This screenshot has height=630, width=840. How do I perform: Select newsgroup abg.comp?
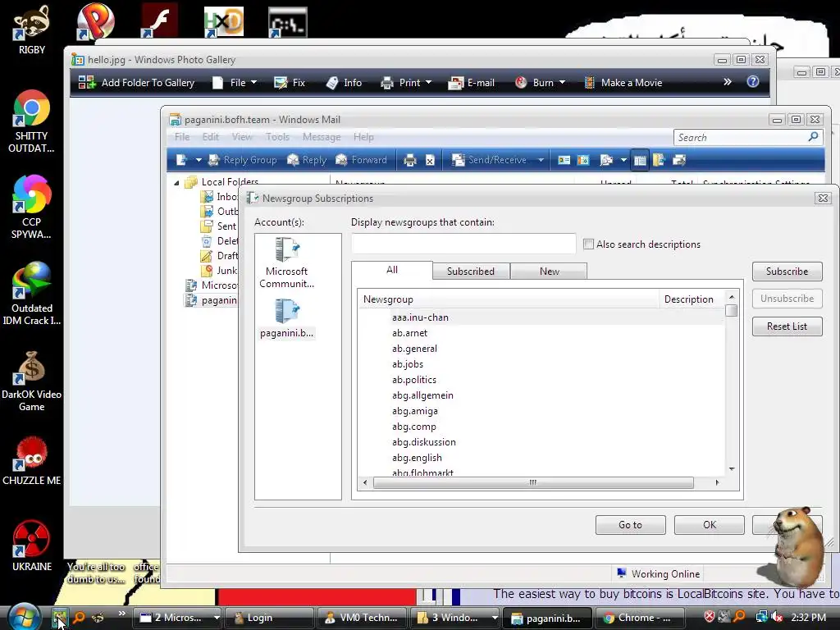pyautogui.click(x=414, y=427)
